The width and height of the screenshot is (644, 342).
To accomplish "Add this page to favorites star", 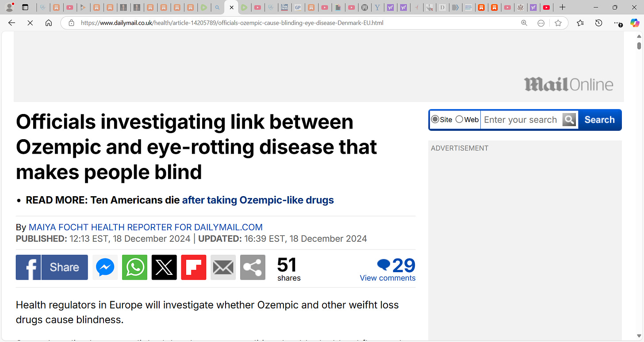I will [x=558, y=23].
